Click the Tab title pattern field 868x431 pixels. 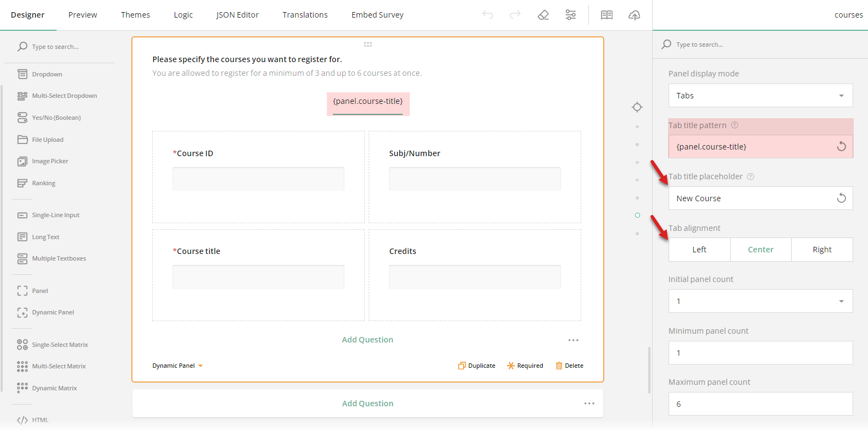coord(761,147)
